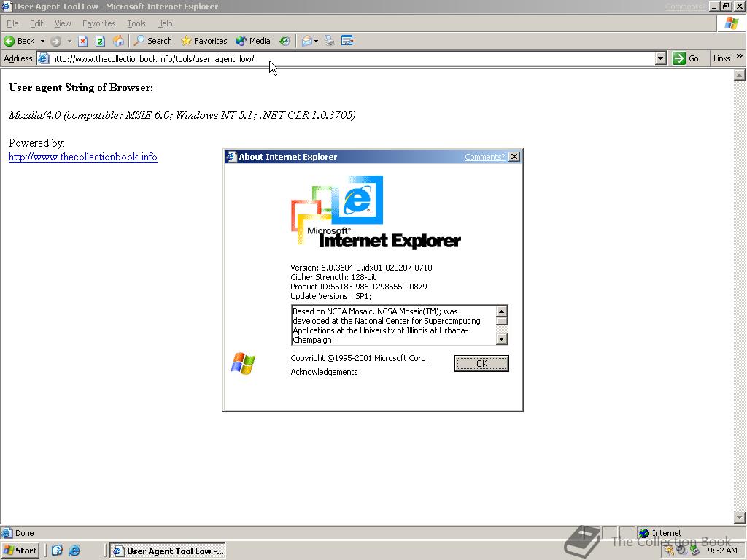747x560 pixels.
Task: Click the taskbar clock 9:32 AM
Action: click(x=722, y=551)
